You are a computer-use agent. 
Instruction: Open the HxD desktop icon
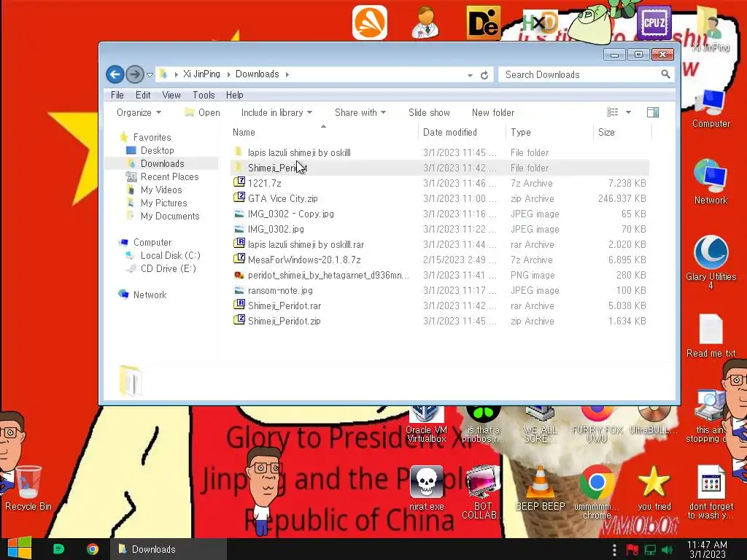540,23
